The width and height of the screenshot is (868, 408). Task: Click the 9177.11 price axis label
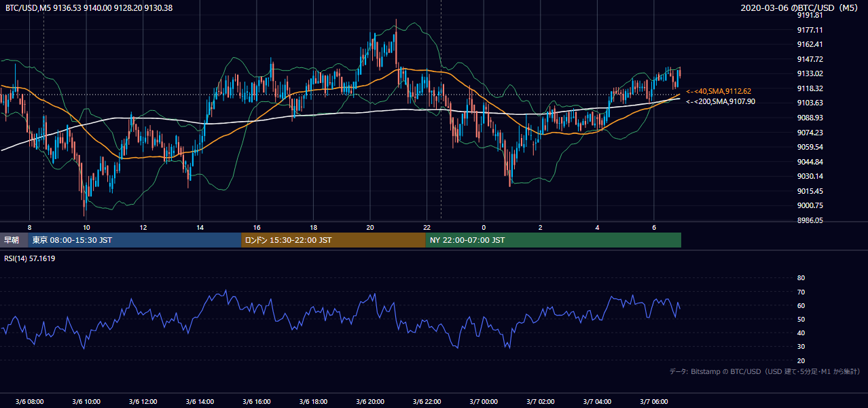click(x=810, y=30)
